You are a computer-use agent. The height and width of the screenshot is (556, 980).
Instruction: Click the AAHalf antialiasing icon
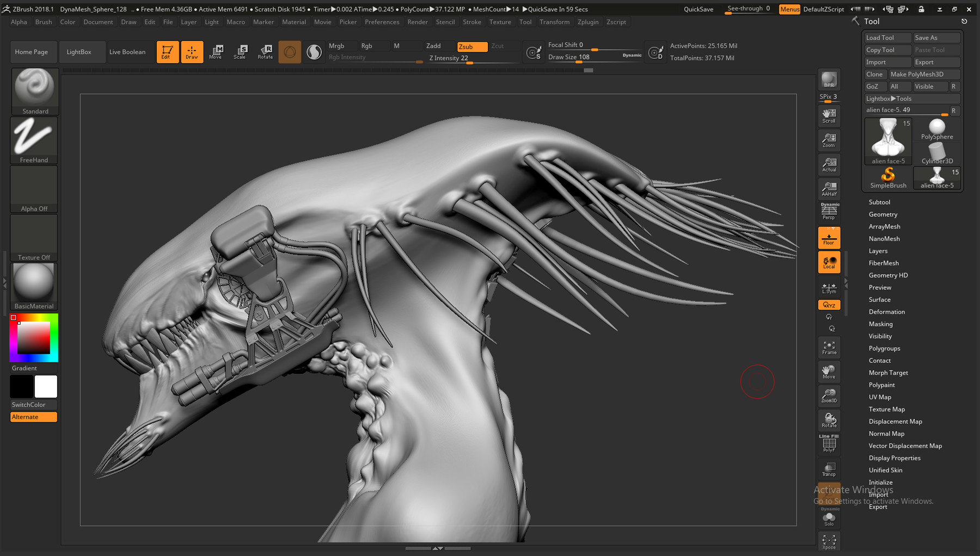pos(828,189)
